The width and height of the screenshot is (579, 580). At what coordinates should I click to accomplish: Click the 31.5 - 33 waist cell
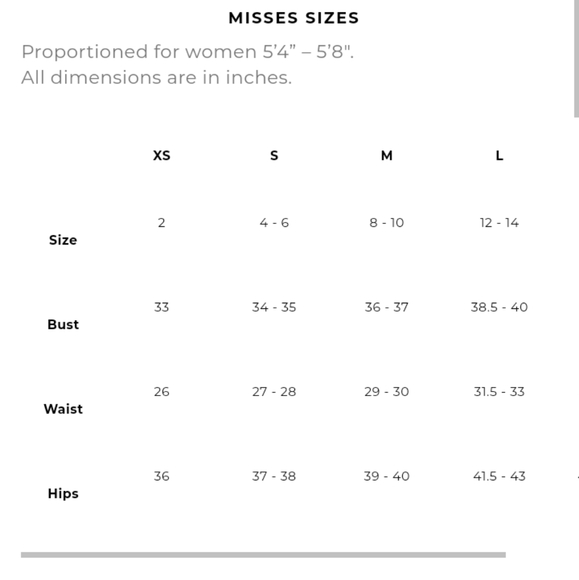[499, 391]
